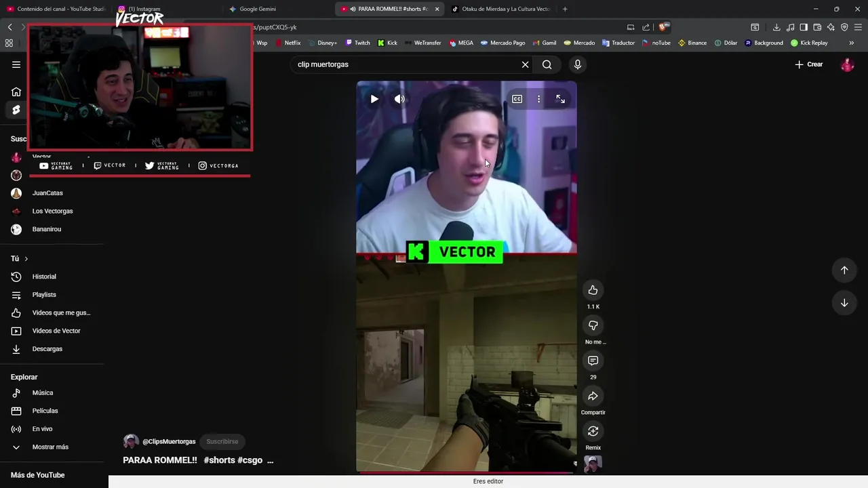Viewport: 868px width, 488px height.
Task: Open the Crear create menu
Action: (x=809, y=64)
